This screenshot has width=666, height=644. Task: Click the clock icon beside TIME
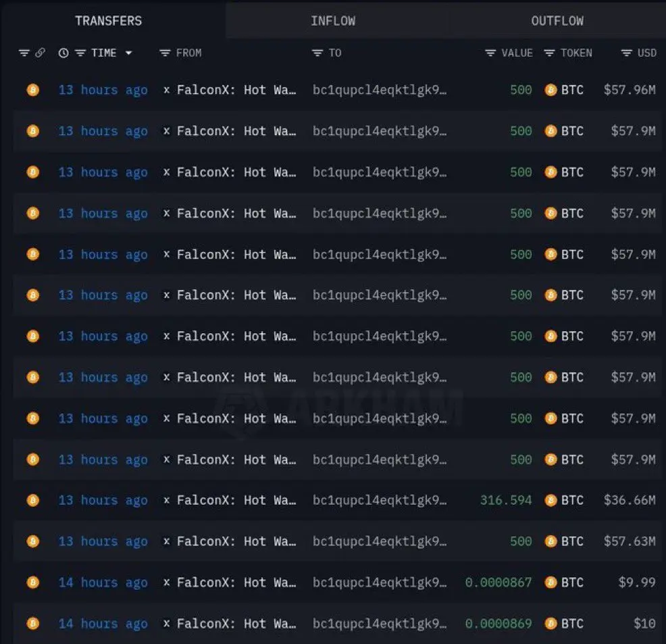coord(63,53)
